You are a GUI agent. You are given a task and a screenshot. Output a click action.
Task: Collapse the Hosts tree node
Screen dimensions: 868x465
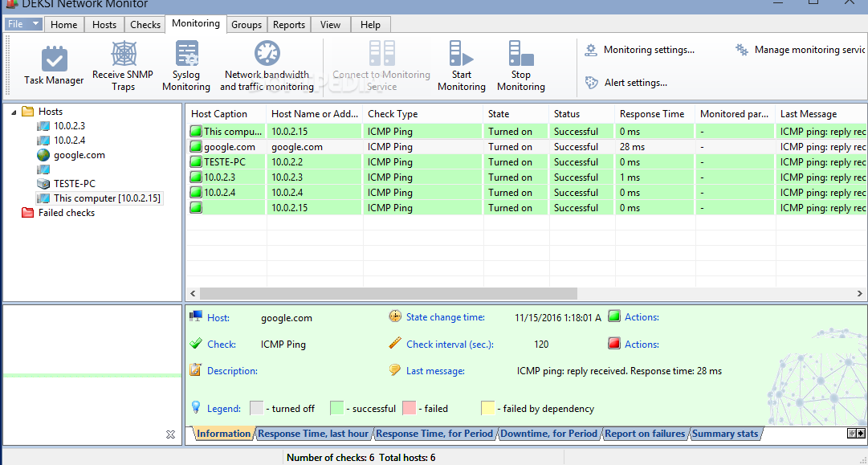(14, 112)
